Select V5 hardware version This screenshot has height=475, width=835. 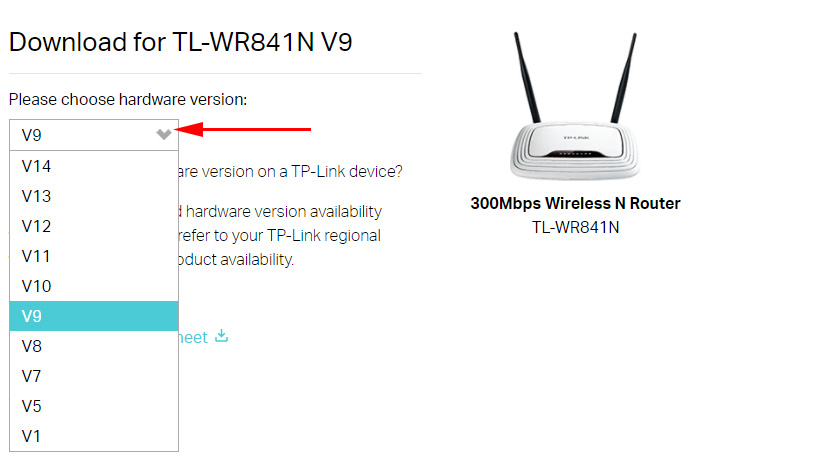tap(94, 406)
